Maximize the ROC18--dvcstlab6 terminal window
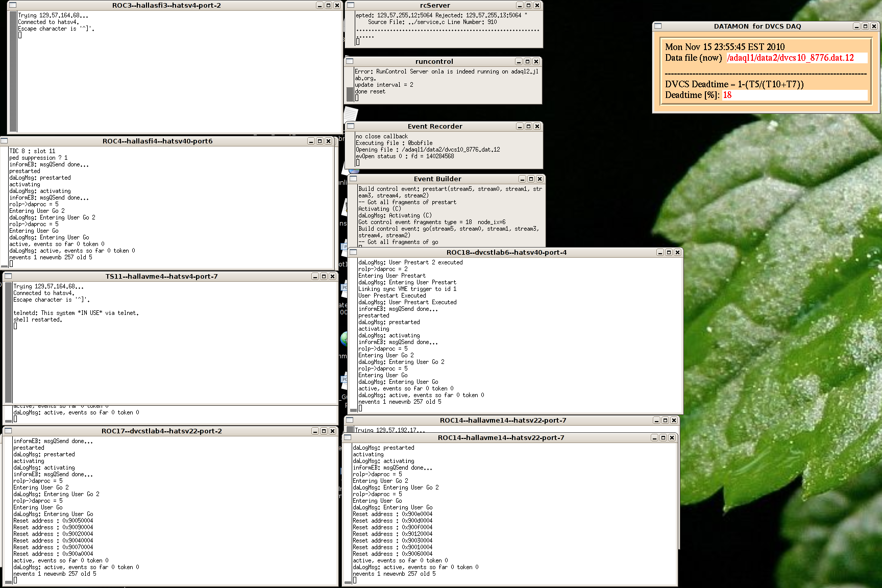The height and width of the screenshot is (588, 882). click(x=669, y=252)
